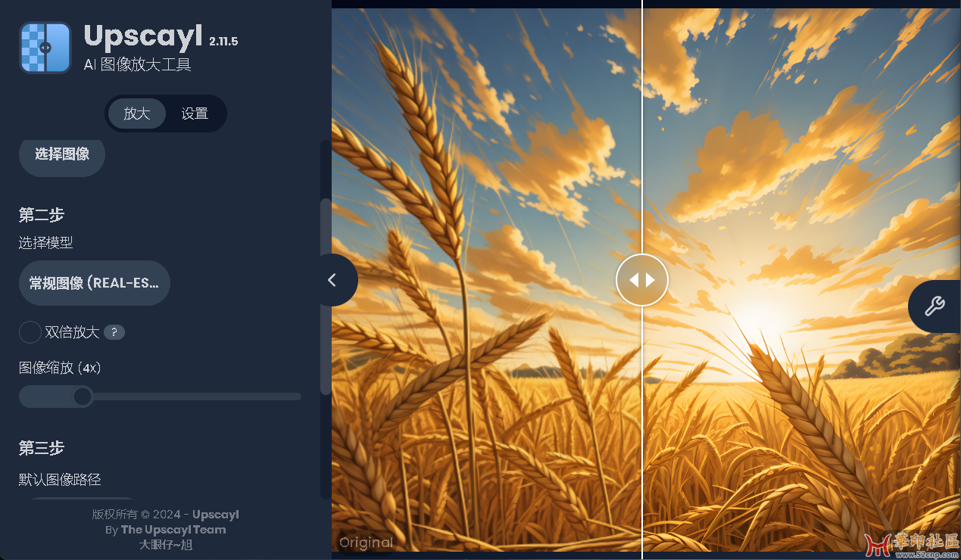Click the 大眼仔~旭 credit link
Screen dimensions: 961x560
pyautogui.click(x=166, y=544)
